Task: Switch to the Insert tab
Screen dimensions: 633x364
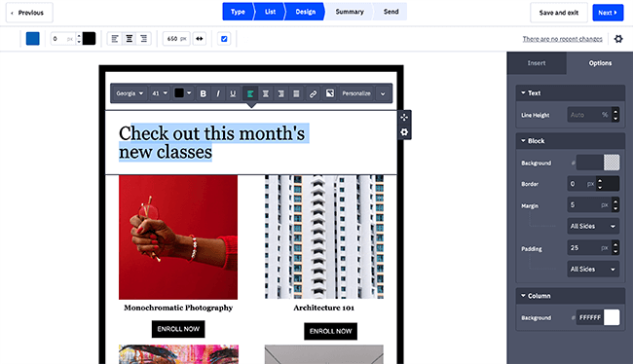Action: coord(537,63)
